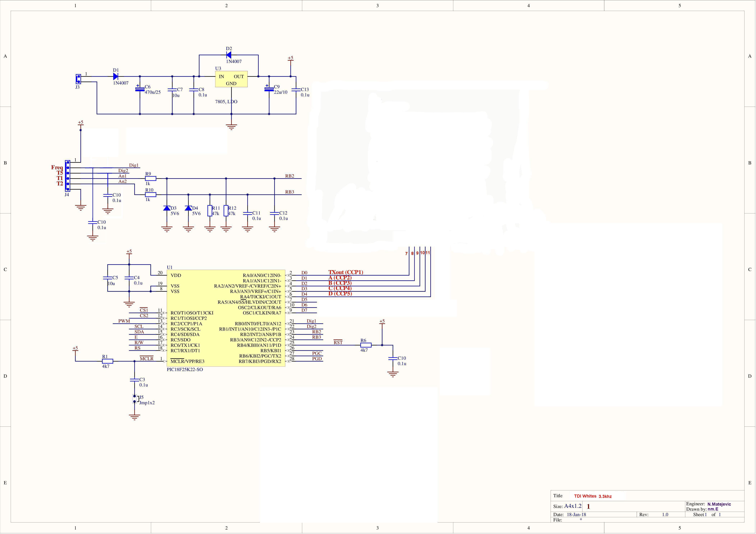Screen dimensions: 756x534
Task: Click the MCLR/VPP/RE3 pin label
Action: coord(187,362)
